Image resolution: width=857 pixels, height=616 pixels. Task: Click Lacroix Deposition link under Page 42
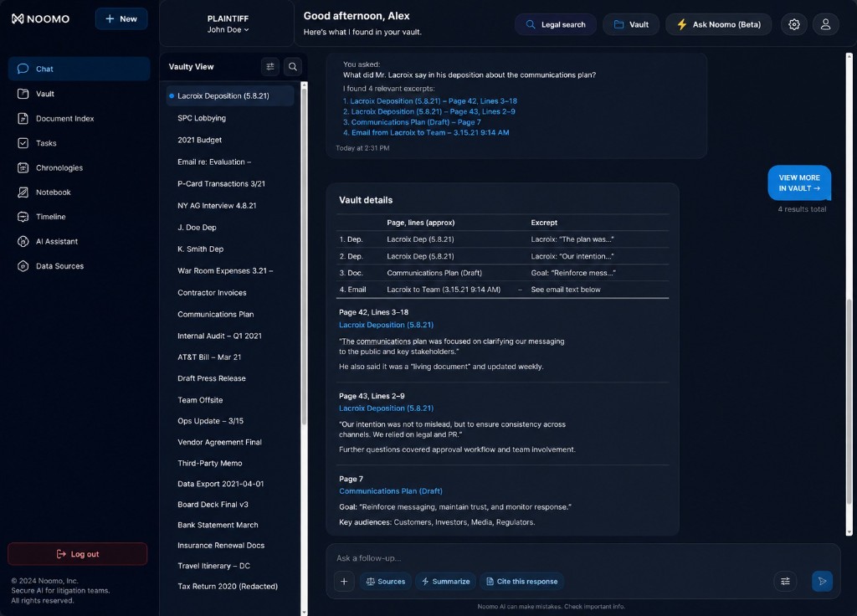point(386,325)
